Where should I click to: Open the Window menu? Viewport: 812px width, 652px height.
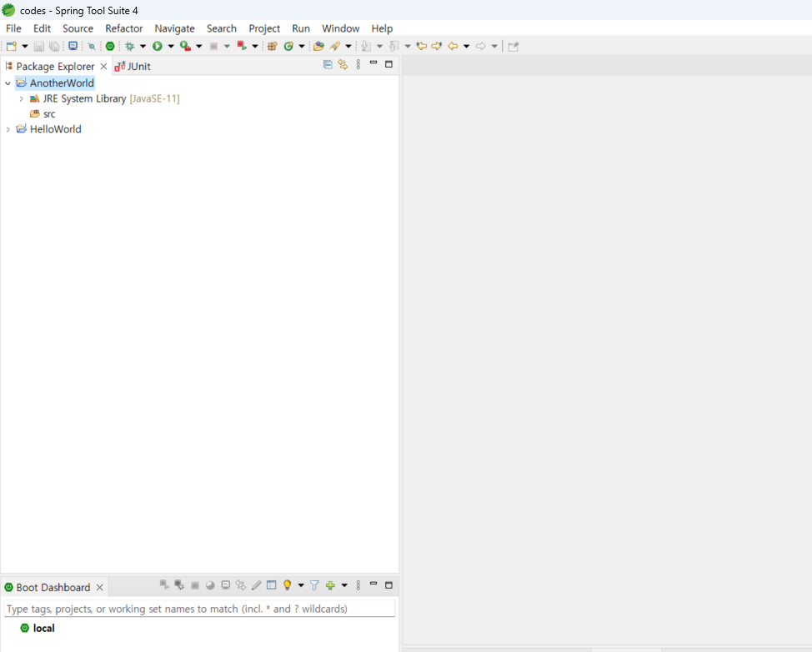click(x=340, y=28)
